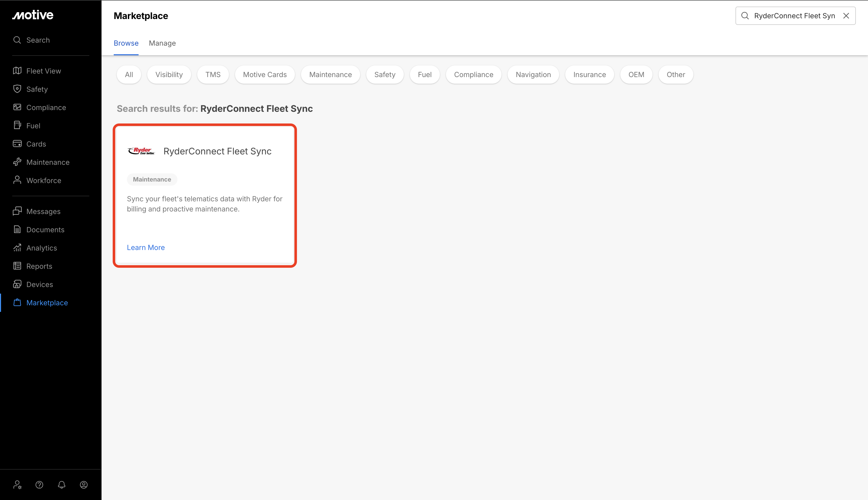Click the Fuel pump icon in sidebar

coord(17,125)
